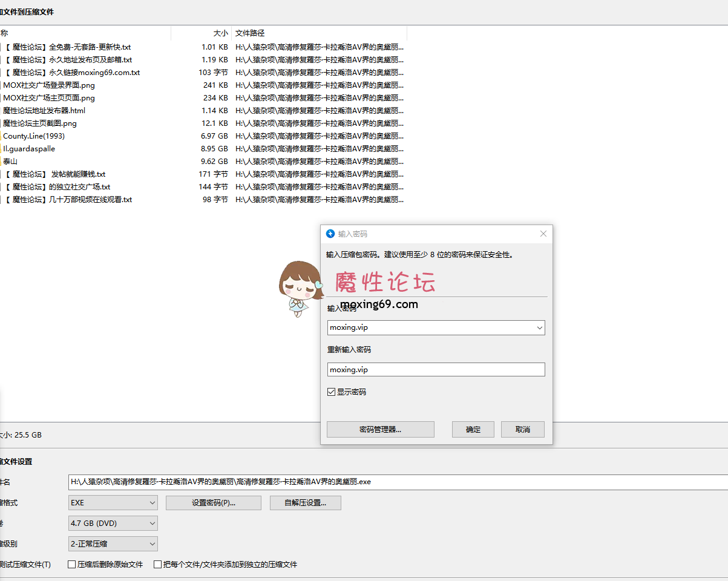This screenshot has height=581, width=728.
Task: Enable delete original files after compression
Action: (x=72, y=565)
